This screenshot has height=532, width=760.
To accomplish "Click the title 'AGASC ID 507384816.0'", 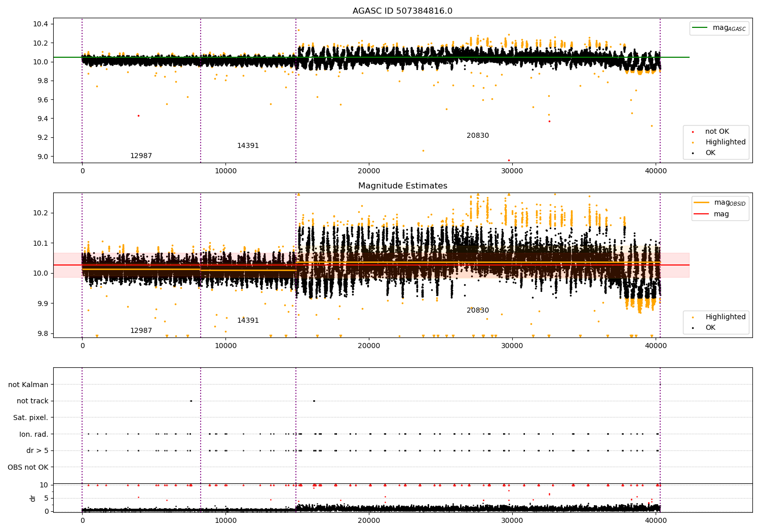I will [x=402, y=11].
